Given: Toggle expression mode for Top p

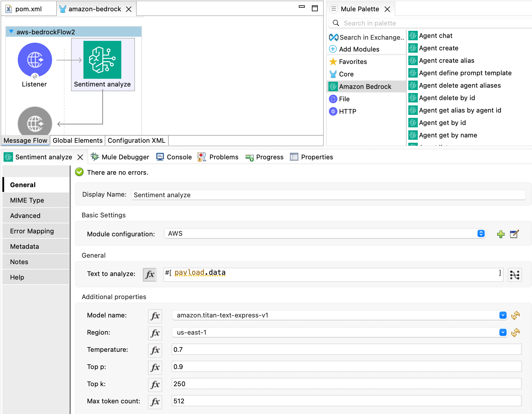Looking at the screenshot, I should (155, 368).
